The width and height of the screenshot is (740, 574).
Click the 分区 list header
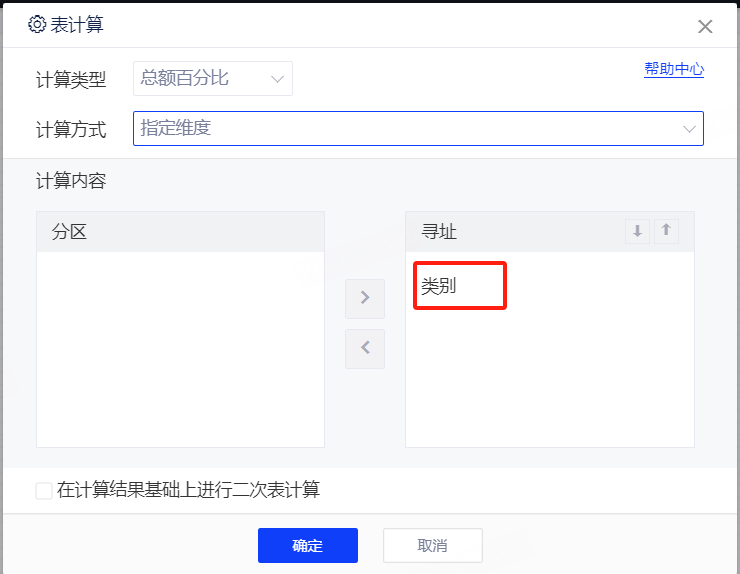click(x=180, y=232)
